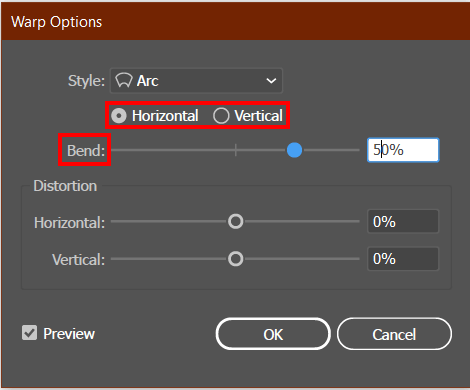Click the Style label text
This screenshot has width=470, height=390.
(86, 81)
